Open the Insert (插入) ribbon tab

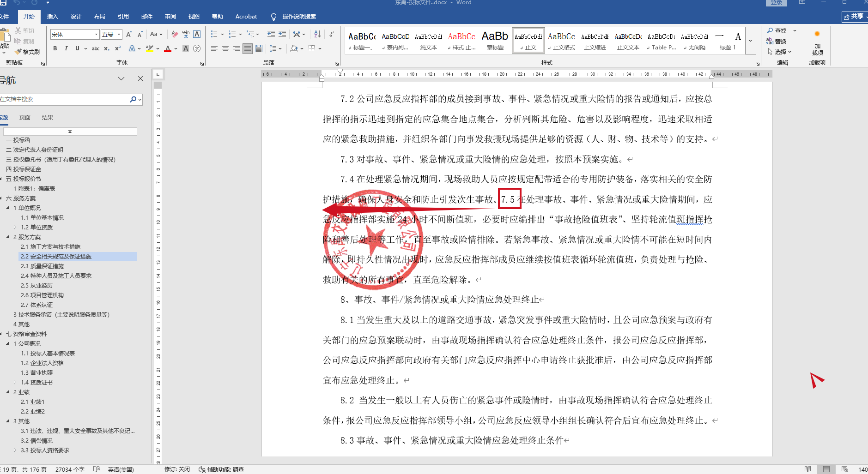click(53, 17)
